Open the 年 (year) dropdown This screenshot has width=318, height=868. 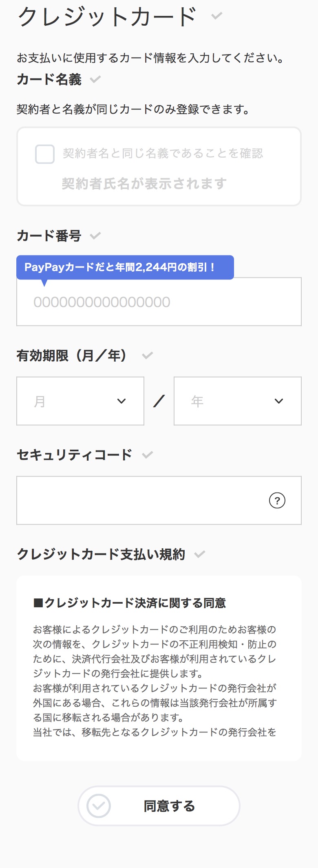click(237, 401)
